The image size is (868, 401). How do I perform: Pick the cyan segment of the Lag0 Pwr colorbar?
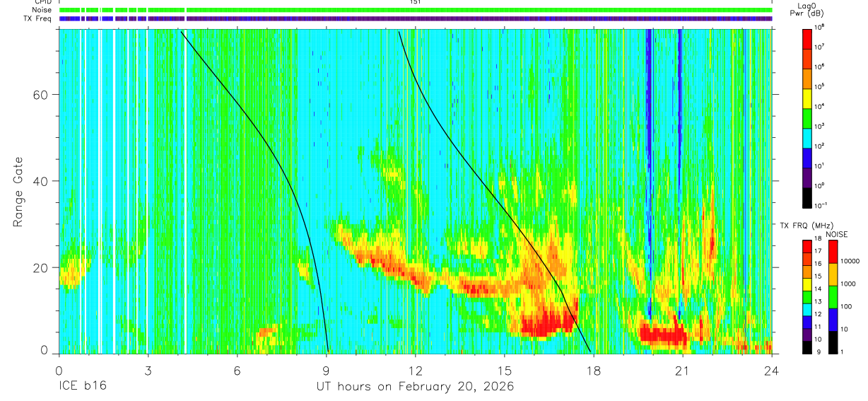[x=808, y=138]
